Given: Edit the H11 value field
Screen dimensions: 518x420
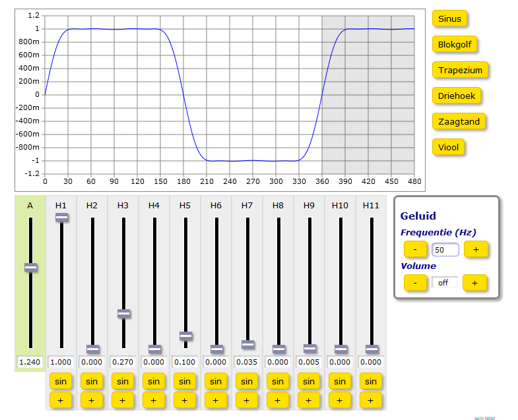Looking at the screenshot, I should point(372,362).
